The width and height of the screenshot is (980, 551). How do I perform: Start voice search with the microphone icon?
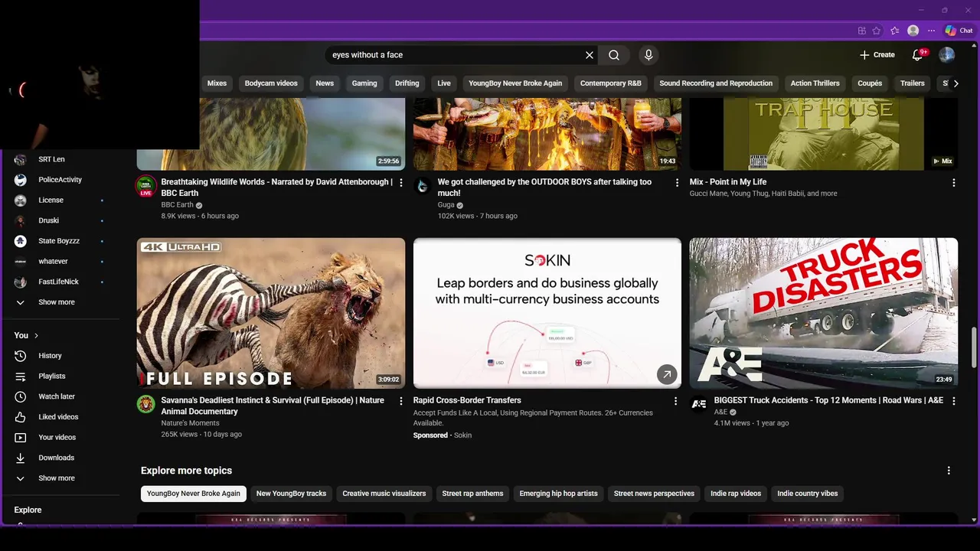click(x=648, y=55)
